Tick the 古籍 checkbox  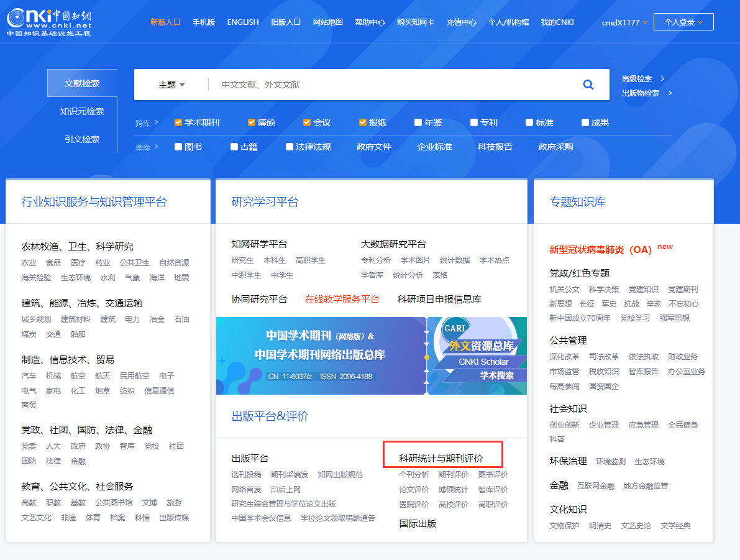pos(234,147)
